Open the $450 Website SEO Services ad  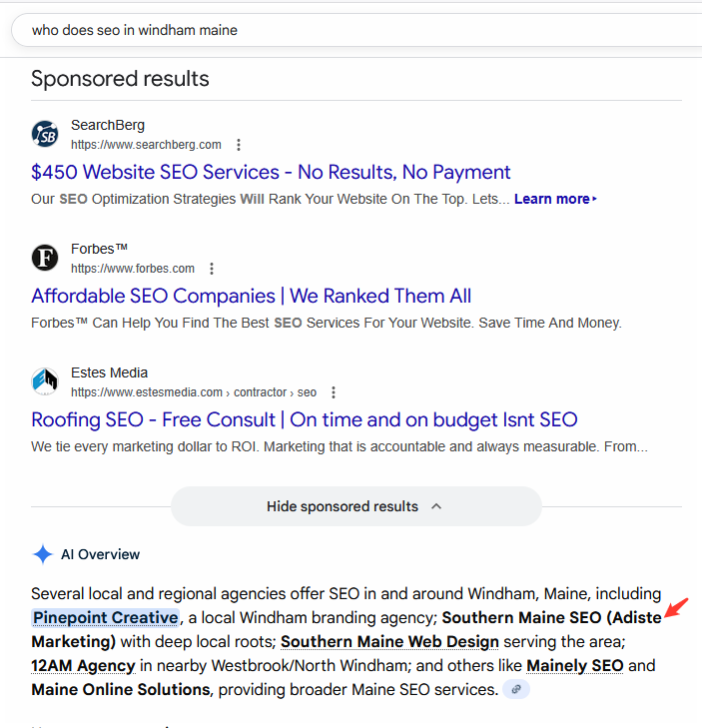271,172
